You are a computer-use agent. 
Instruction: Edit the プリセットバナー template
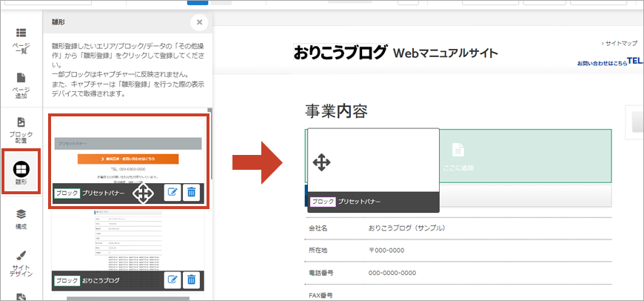tap(172, 193)
